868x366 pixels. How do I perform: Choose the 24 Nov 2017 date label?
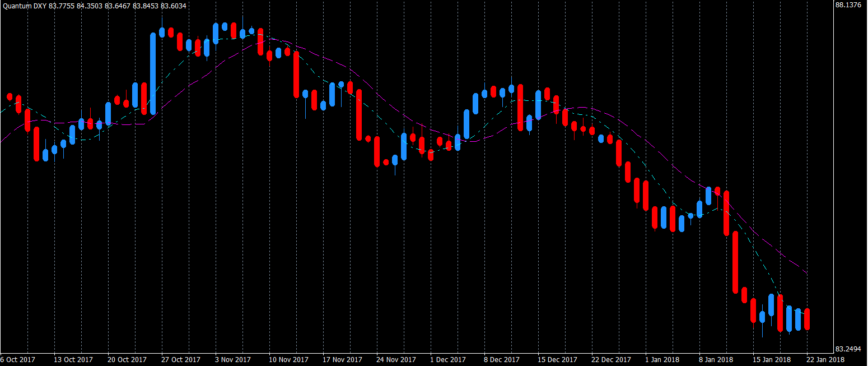click(x=396, y=359)
